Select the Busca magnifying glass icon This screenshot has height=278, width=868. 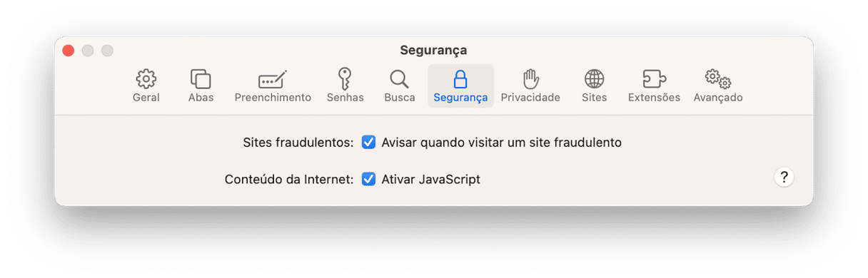[399, 78]
